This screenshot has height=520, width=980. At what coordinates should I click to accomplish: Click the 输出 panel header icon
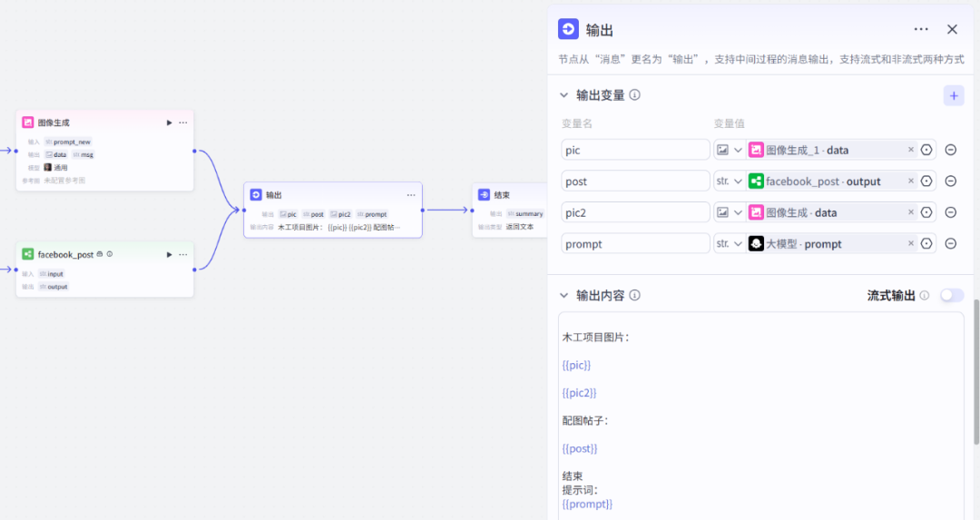coord(568,29)
